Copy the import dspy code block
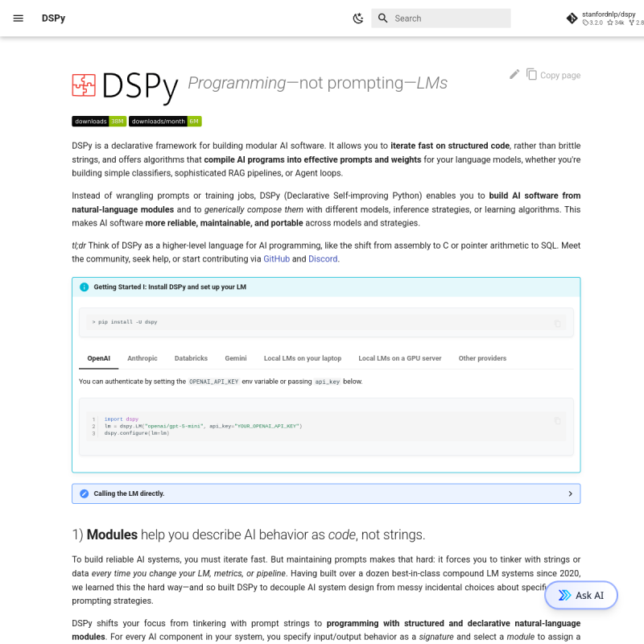This screenshot has height=644, width=644. tap(557, 421)
